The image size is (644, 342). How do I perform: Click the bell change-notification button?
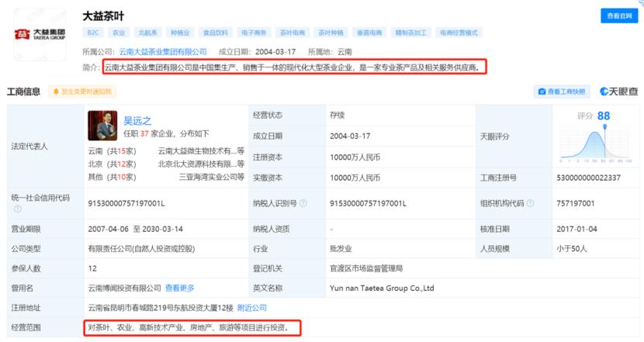coord(82,92)
